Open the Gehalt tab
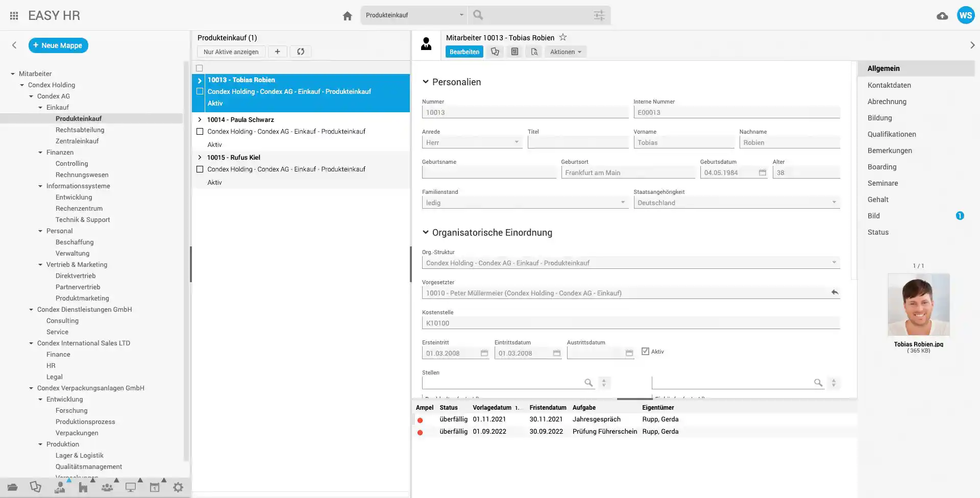This screenshot has height=498, width=980. coord(878,200)
